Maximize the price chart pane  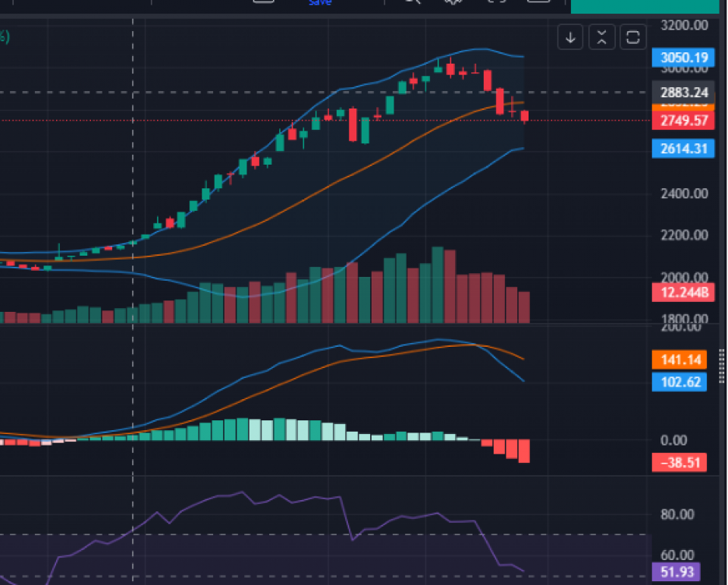click(x=632, y=36)
